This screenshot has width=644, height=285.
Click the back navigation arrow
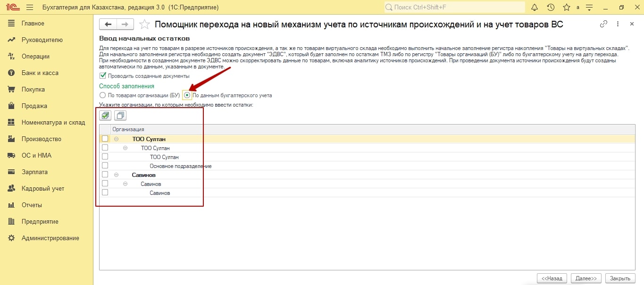[x=109, y=25]
